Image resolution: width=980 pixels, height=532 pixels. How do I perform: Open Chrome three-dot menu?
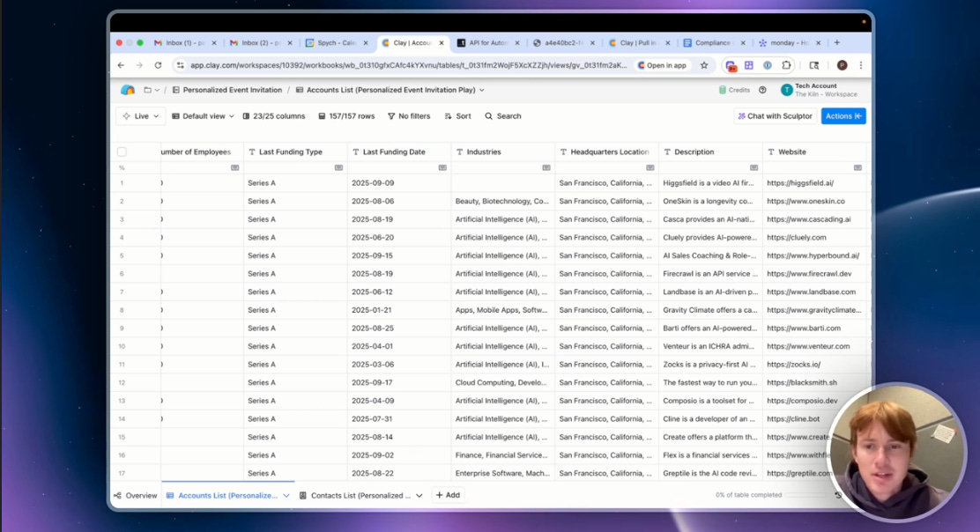coord(861,65)
